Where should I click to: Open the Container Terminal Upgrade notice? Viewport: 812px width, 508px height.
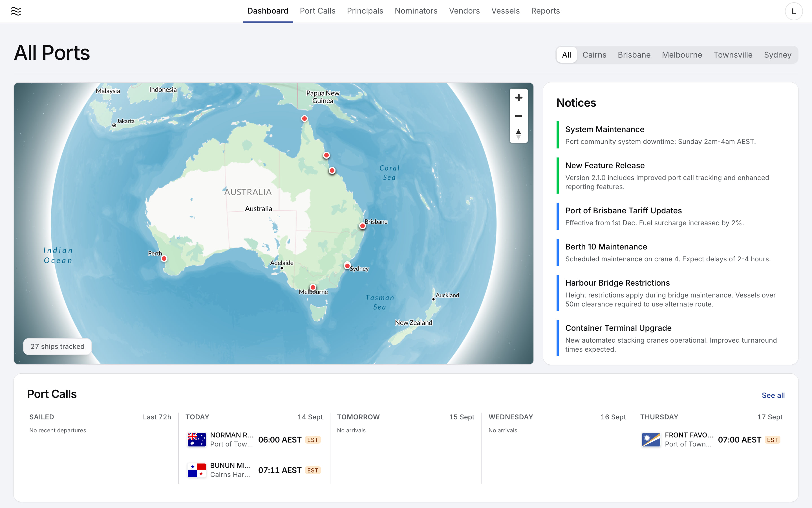(x=671, y=338)
